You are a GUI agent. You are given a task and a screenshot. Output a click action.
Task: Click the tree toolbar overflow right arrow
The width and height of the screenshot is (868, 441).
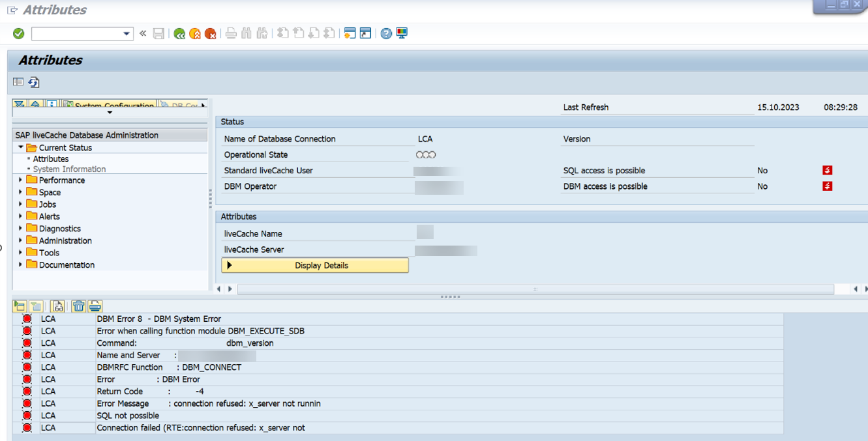pos(203,105)
